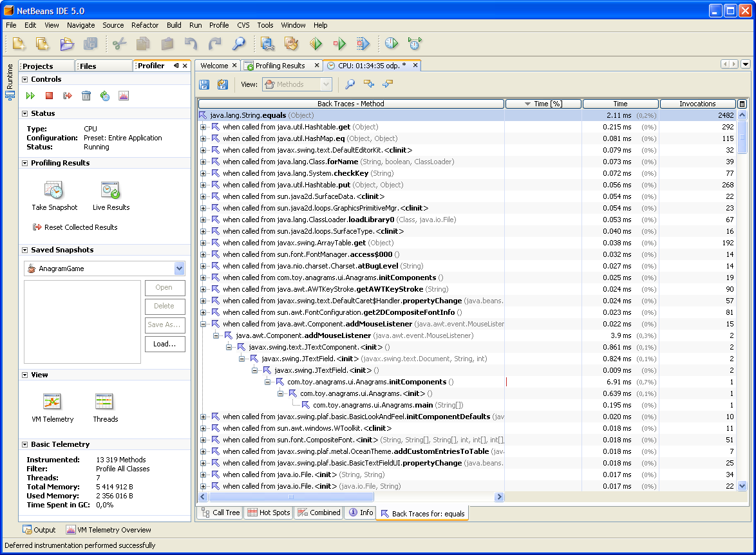This screenshot has height=555, width=756.
Task: Click the Load... button
Action: tap(165, 344)
